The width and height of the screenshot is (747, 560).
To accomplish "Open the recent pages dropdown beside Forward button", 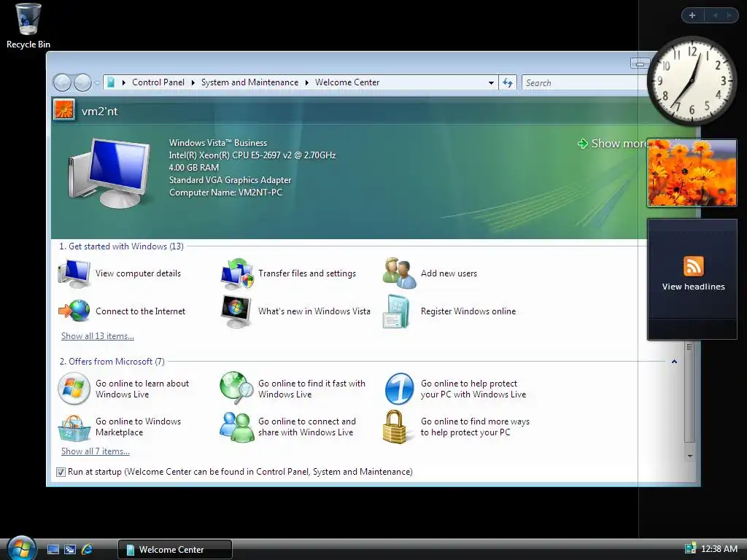I will point(97,83).
